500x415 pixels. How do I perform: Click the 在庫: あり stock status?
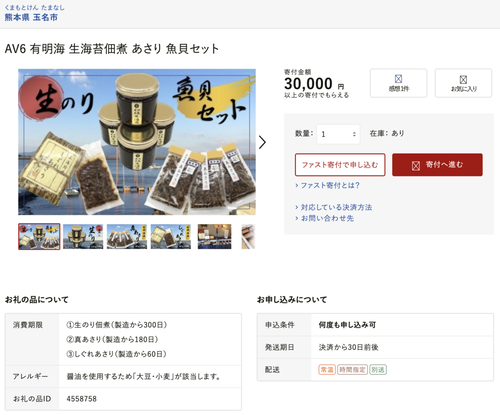tap(387, 133)
